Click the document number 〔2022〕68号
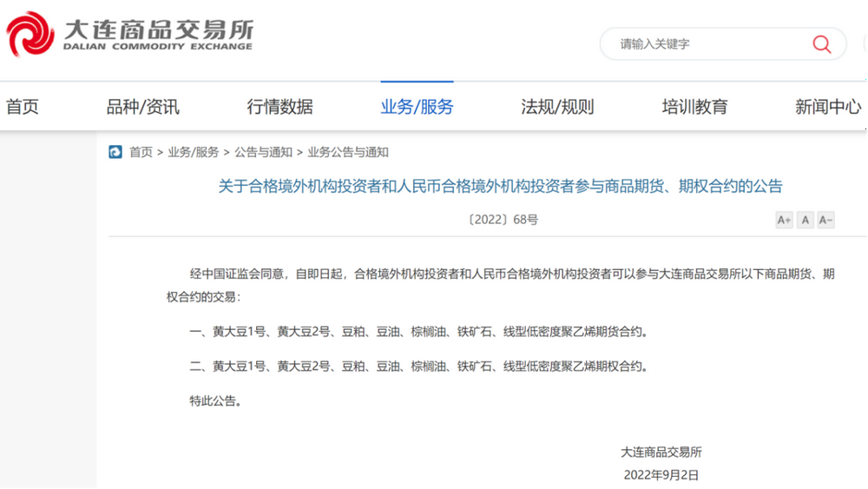 [503, 220]
